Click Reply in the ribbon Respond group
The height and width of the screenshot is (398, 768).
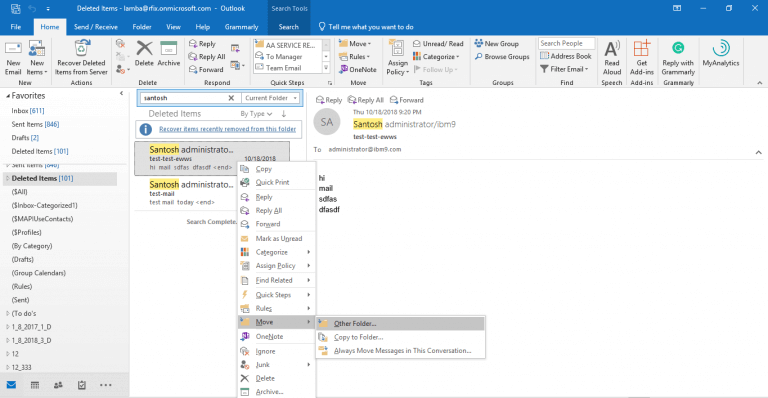tap(202, 44)
